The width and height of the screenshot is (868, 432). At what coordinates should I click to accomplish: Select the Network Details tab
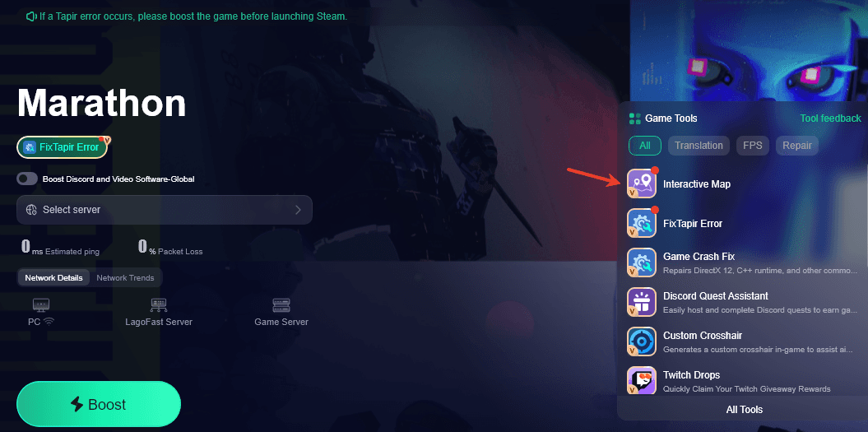point(53,278)
